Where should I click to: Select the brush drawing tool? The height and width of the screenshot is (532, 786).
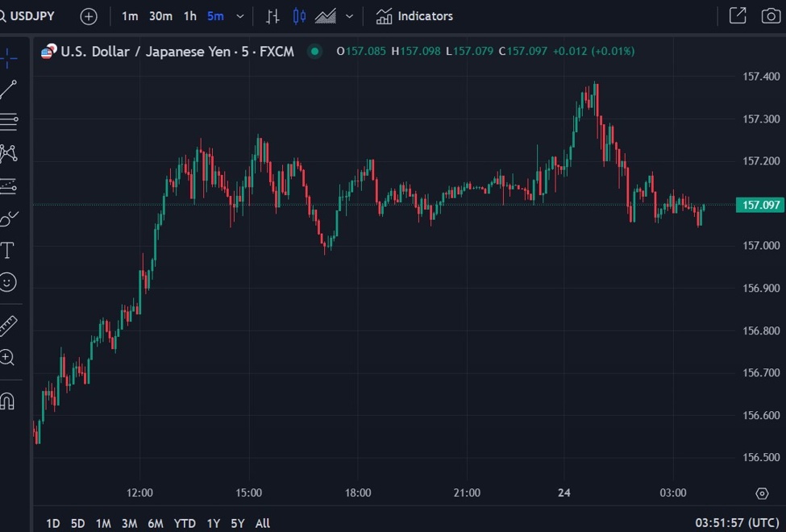click(x=8, y=218)
